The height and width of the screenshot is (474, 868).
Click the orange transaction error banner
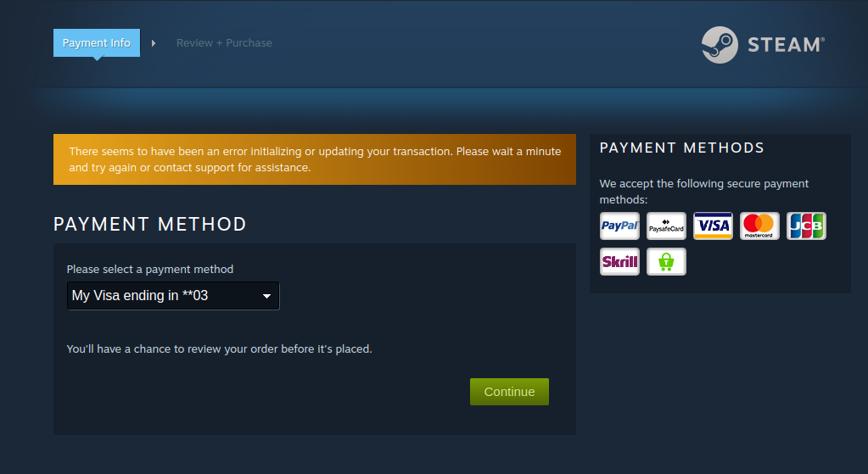pyautogui.click(x=315, y=159)
